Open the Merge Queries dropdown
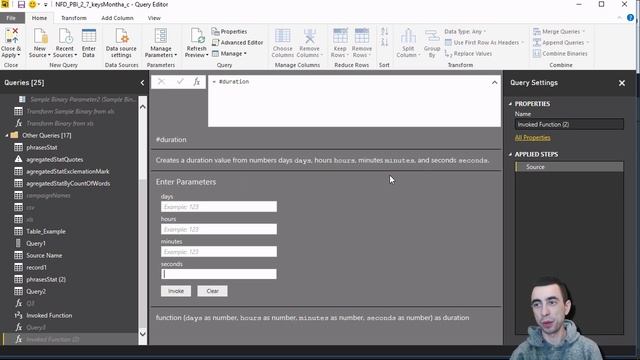 pos(559,31)
